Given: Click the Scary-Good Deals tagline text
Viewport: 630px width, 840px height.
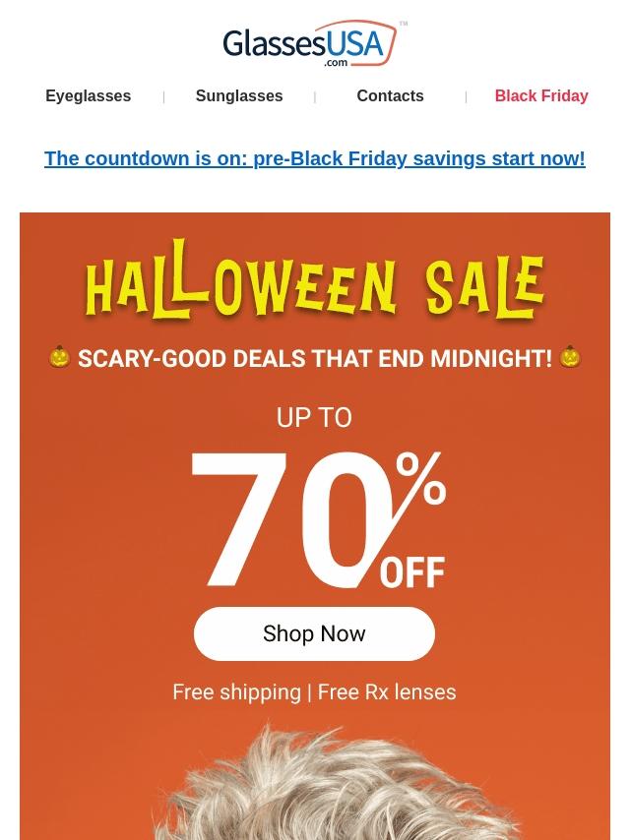Looking at the screenshot, I should pyautogui.click(x=315, y=358).
